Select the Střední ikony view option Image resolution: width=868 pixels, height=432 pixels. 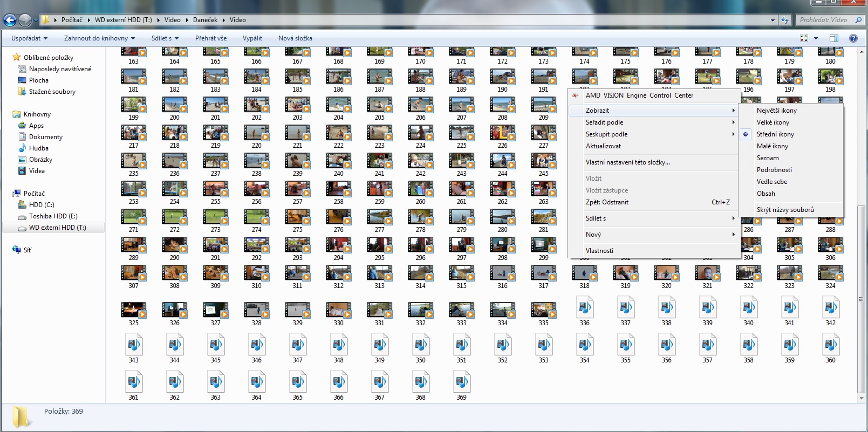791,134
